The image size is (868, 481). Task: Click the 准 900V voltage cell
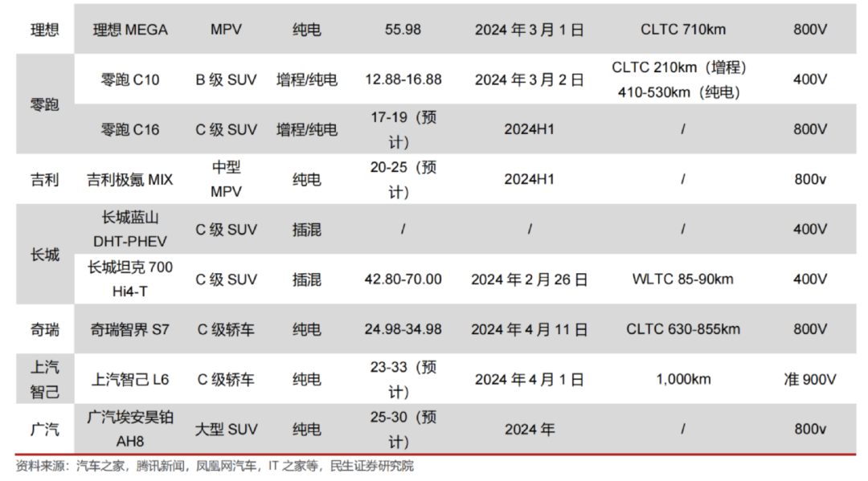click(x=810, y=379)
